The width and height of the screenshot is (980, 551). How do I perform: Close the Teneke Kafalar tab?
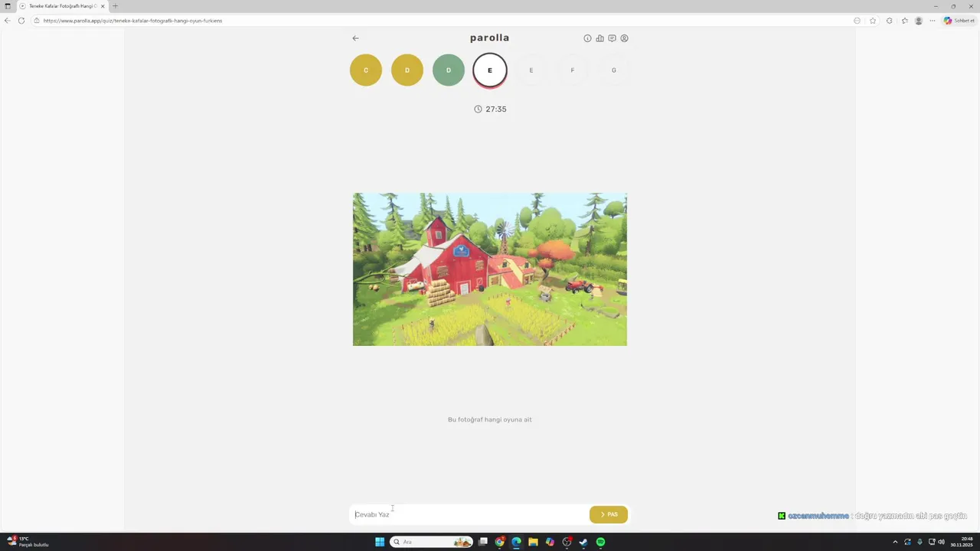pos(103,6)
